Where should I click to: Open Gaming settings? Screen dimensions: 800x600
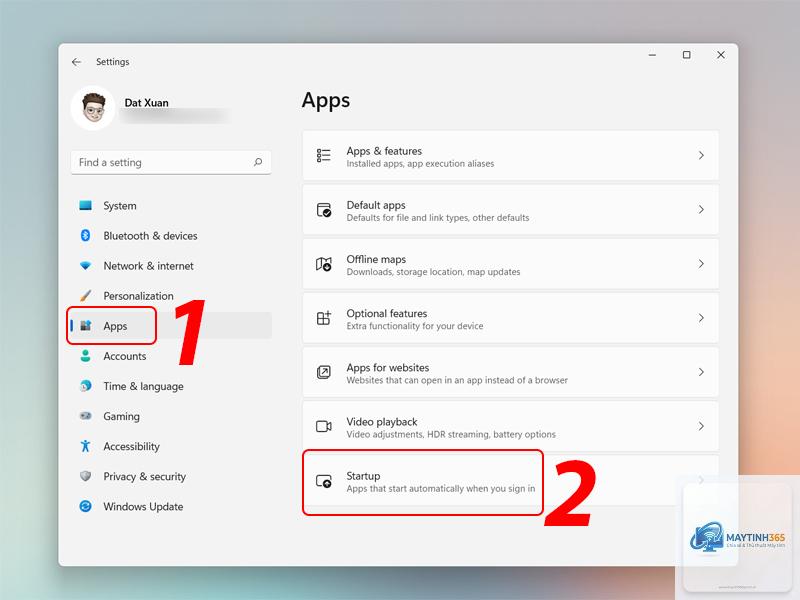coord(171,416)
